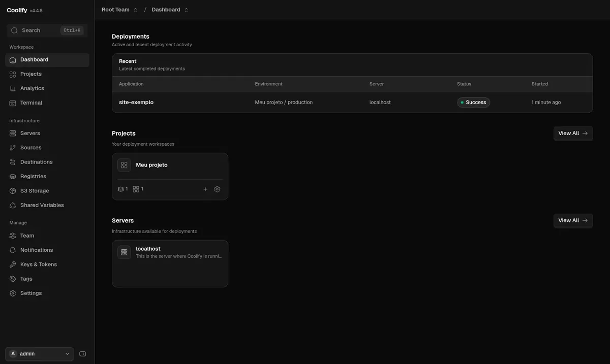The height and width of the screenshot is (364, 610).
Task: Click the Status column header
Action: click(x=464, y=84)
